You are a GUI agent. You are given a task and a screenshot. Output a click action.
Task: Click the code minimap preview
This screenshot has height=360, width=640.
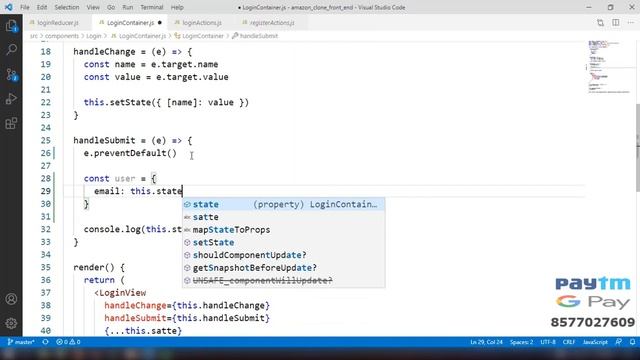tap(609, 67)
